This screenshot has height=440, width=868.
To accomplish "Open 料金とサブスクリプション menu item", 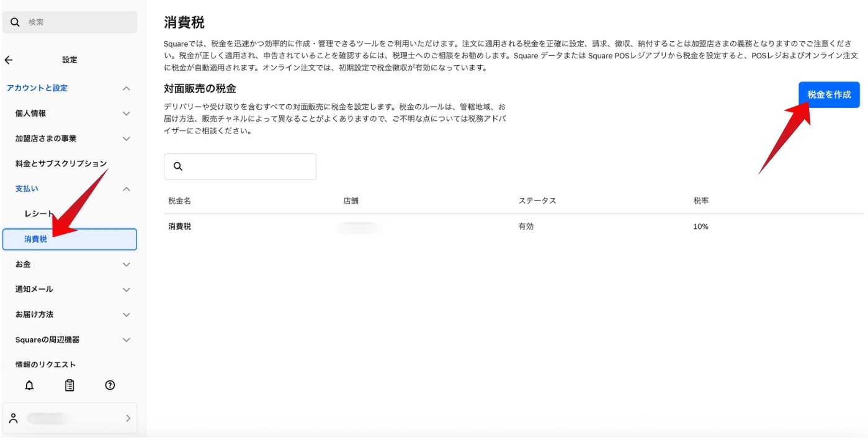I will [61, 164].
